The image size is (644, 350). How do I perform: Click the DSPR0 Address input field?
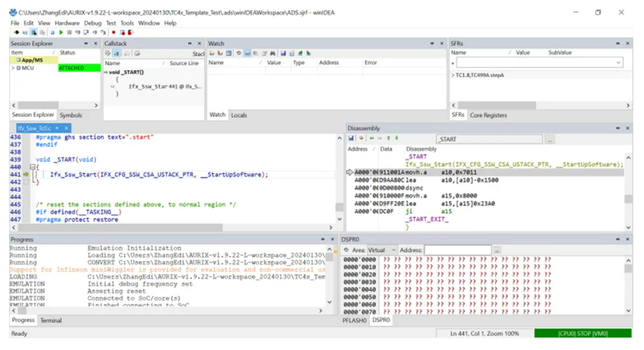pyautogui.click(x=458, y=250)
